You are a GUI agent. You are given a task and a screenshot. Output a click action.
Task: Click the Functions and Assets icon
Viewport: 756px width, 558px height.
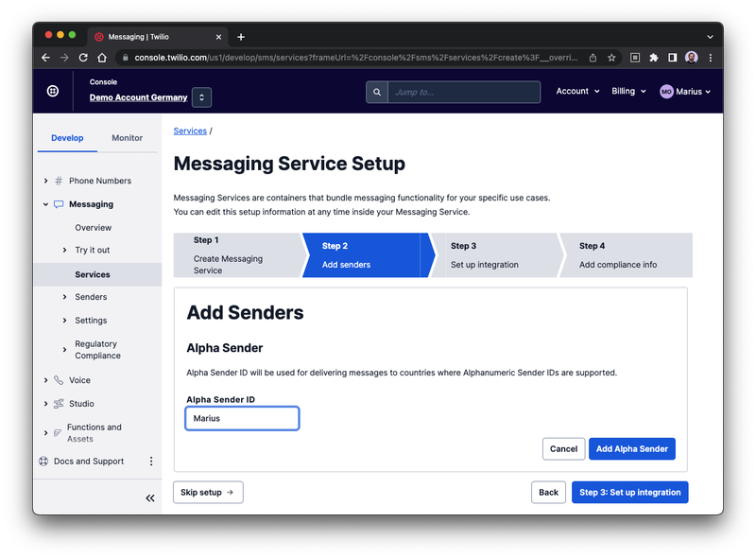(x=59, y=431)
